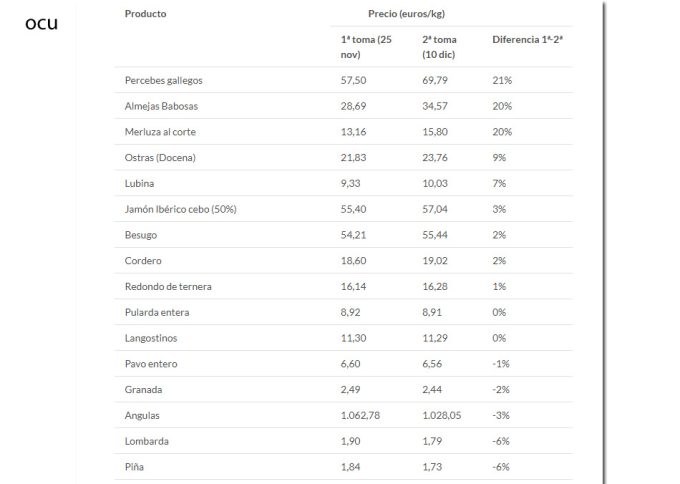
Task: Click the 'Producto' column header
Action: 145,14
